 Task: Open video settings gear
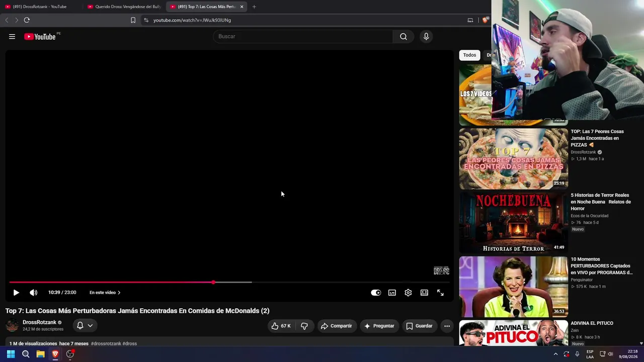click(x=408, y=293)
